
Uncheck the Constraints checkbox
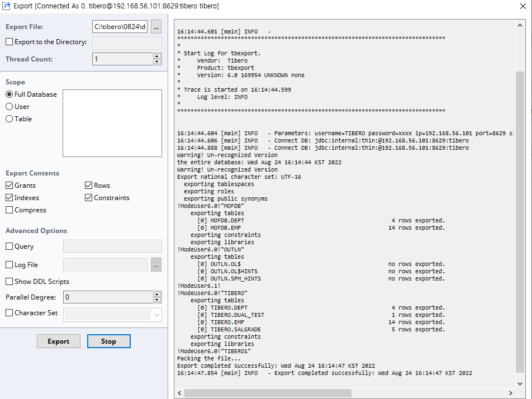point(89,198)
